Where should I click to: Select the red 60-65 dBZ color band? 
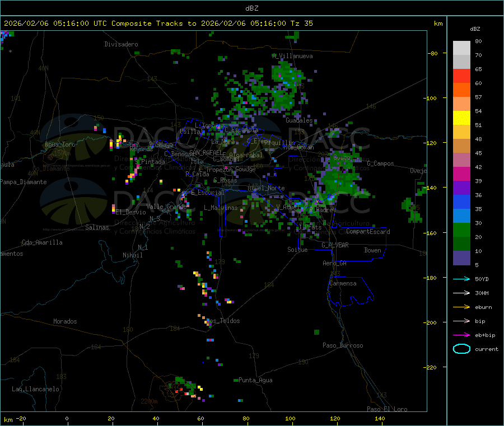[x=461, y=76]
